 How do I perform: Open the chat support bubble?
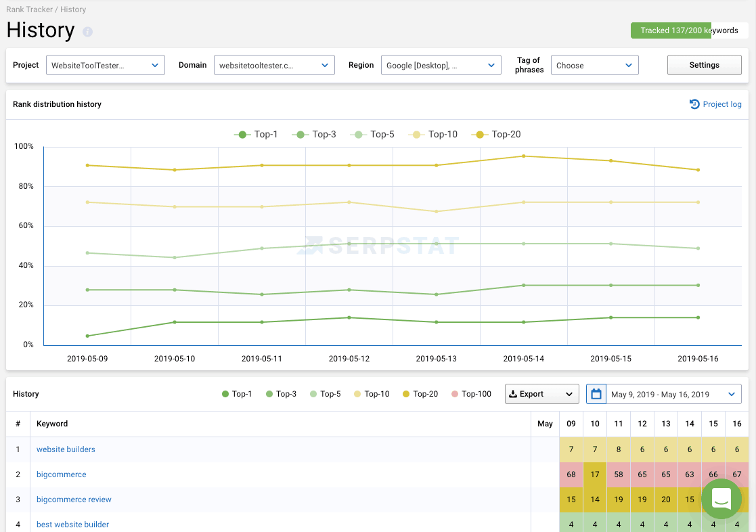(721, 499)
